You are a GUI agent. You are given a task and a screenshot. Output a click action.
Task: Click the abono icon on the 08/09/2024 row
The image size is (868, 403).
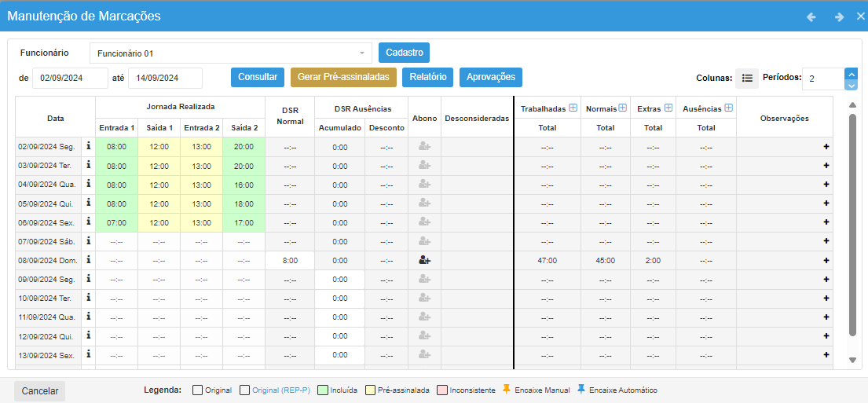(425, 260)
